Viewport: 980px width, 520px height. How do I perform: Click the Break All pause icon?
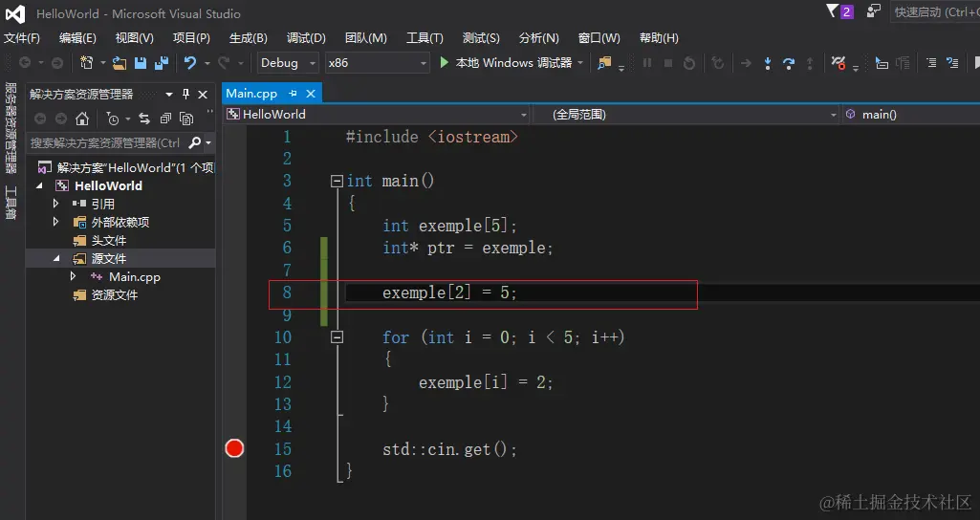click(647, 63)
